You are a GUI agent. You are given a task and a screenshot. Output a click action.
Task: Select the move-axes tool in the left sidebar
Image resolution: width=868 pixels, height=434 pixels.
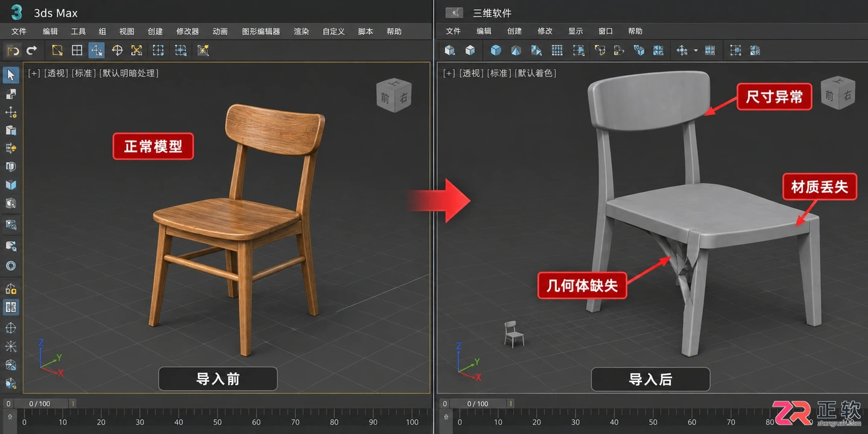coord(11,112)
